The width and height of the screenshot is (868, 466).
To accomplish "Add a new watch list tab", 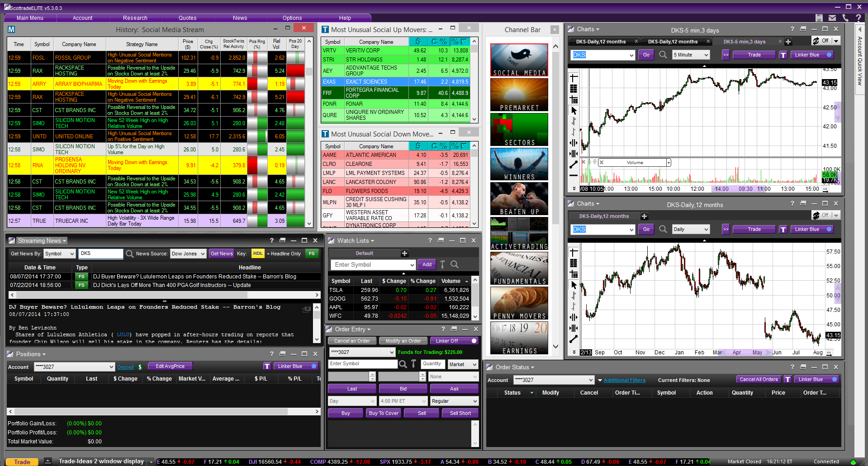I will tap(405, 253).
